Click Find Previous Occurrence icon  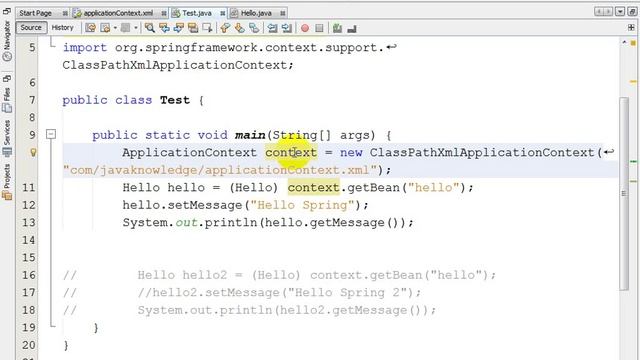point(164,28)
